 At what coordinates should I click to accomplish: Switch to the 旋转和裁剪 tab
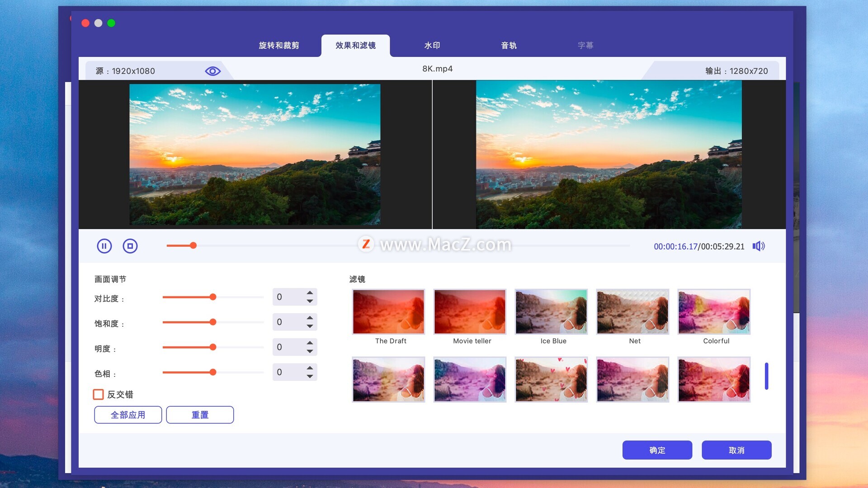click(279, 45)
